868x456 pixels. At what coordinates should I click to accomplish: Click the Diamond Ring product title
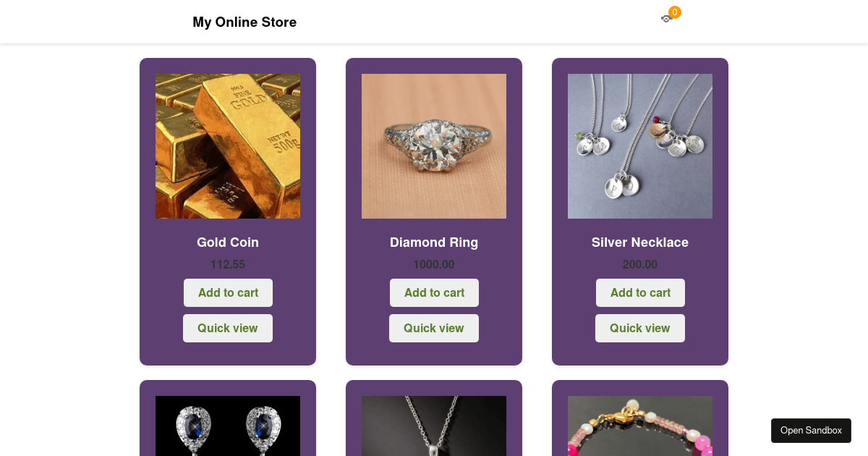(434, 242)
